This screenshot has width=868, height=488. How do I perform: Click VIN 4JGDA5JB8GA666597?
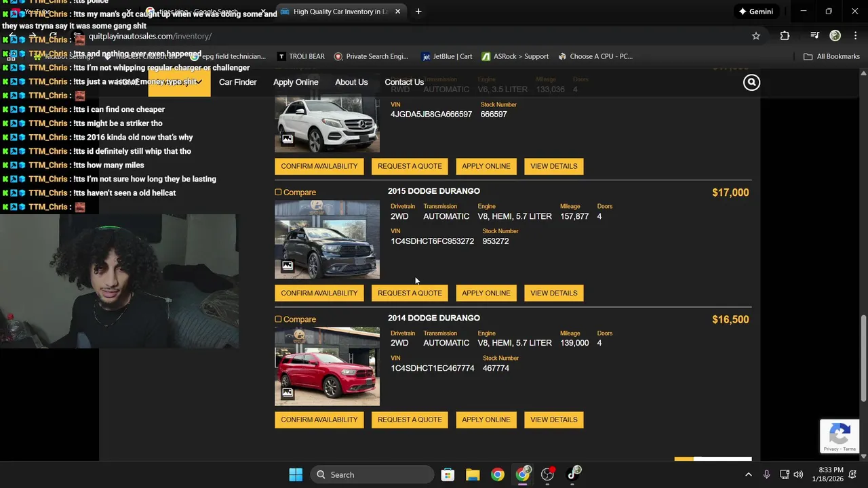(431, 115)
